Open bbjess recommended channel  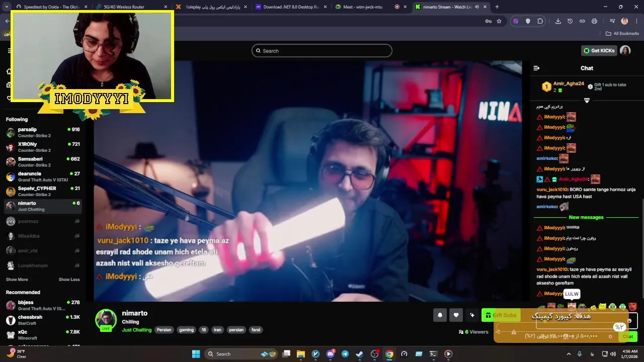coord(43,305)
